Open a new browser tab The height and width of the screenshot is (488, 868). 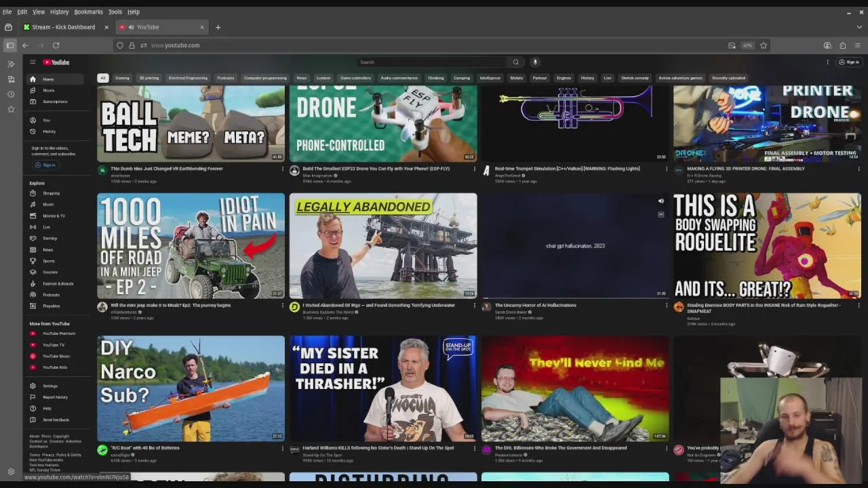point(218,27)
